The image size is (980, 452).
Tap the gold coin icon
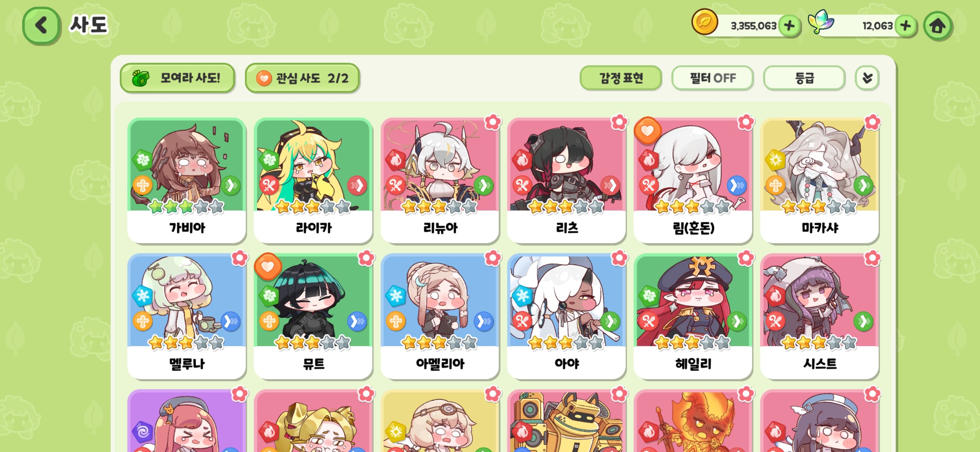(705, 22)
